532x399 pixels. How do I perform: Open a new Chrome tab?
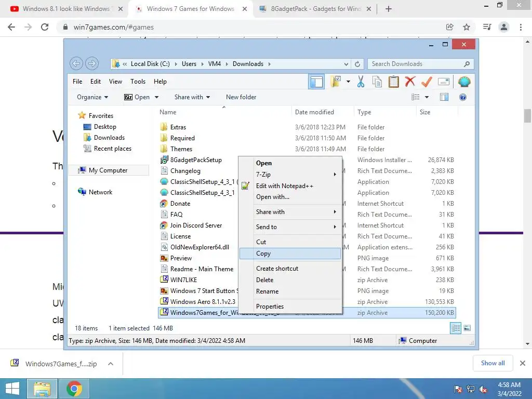tap(389, 9)
